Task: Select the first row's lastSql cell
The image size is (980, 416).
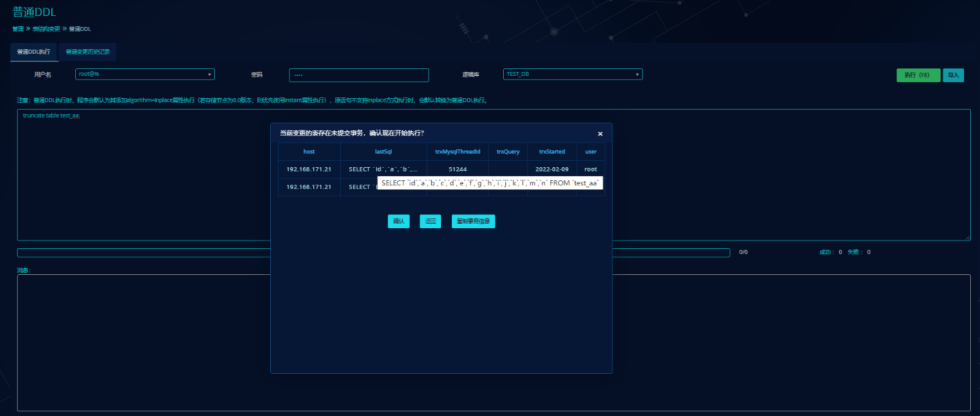Action: (383, 169)
